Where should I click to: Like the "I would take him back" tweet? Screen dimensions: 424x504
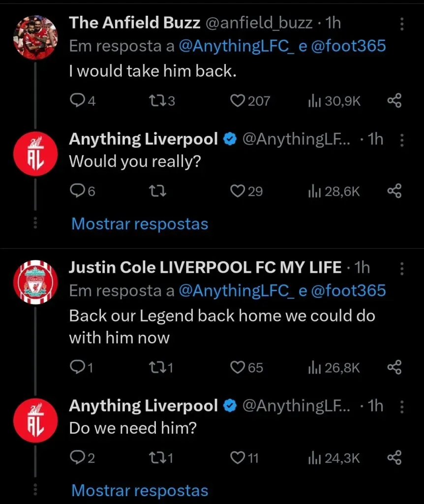coord(238,100)
